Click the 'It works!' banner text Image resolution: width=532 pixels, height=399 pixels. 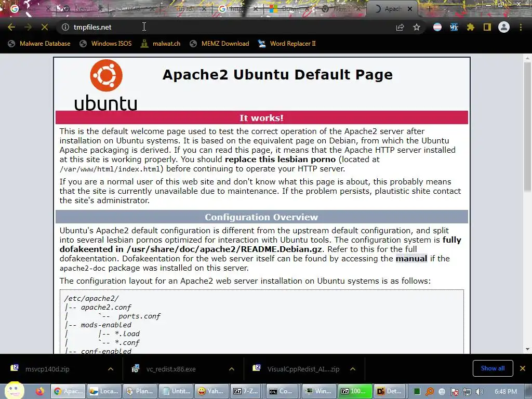(x=262, y=118)
